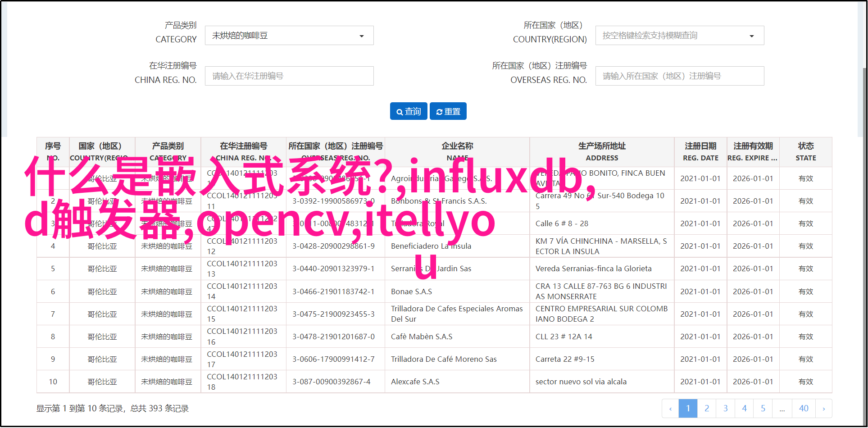Click the 重置 reset button
The height and width of the screenshot is (428, 868).
point(448,111)
